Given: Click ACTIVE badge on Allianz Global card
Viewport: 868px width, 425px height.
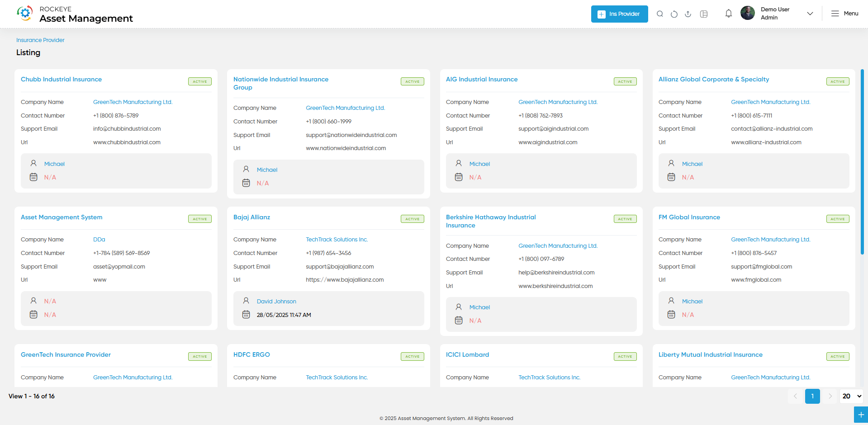Looking at the screenshot, I should 838,81.
